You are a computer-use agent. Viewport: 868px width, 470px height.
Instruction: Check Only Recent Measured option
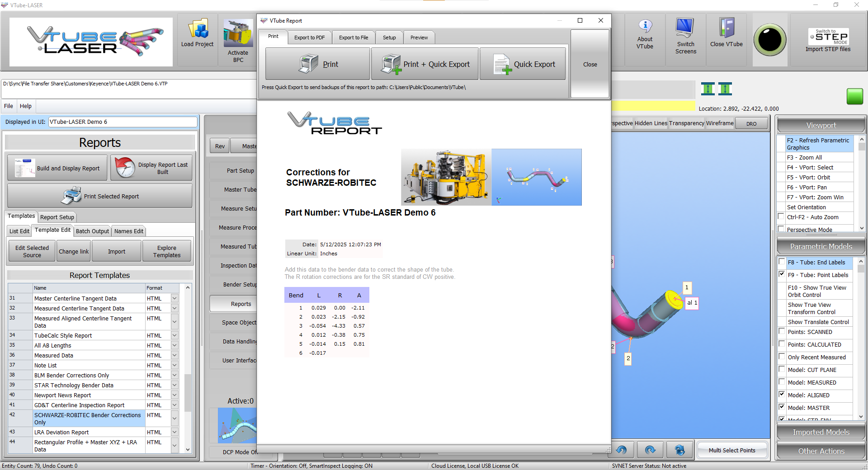(782, 357)
